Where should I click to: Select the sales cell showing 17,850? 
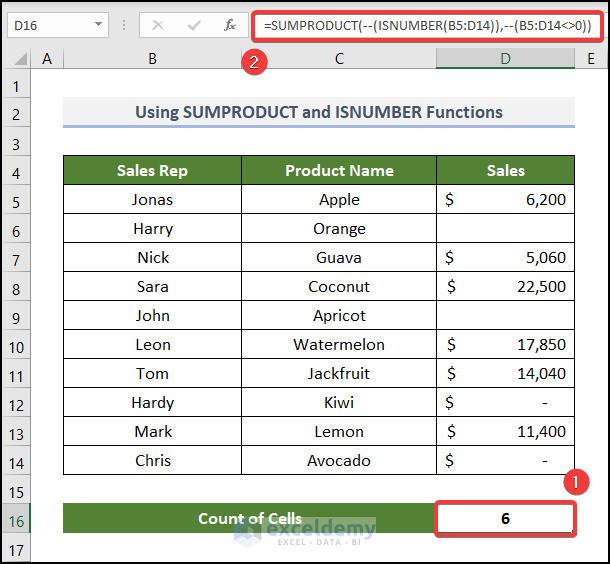coord(505,345)
